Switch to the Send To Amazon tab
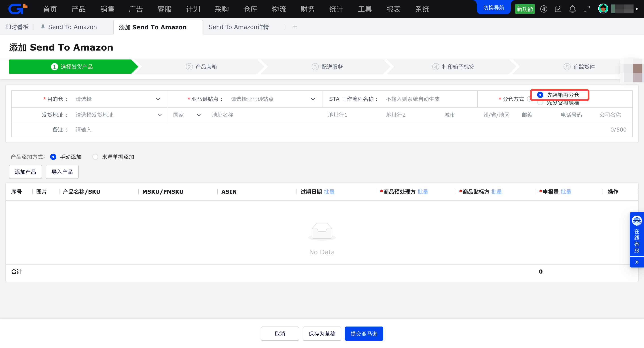Image resolution: width=644 pixels, height=348 pixels. (72, 27)
